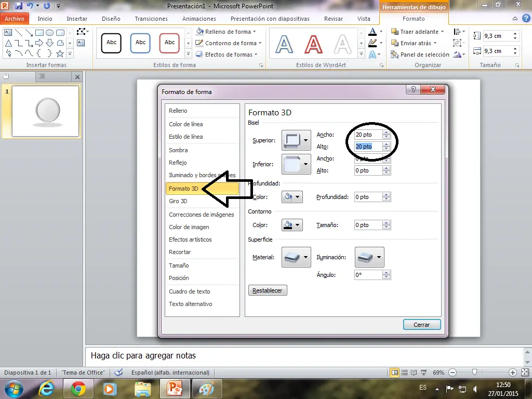
Task: Apply the blue outlined Abc shape style
Action: click(140, 43)
